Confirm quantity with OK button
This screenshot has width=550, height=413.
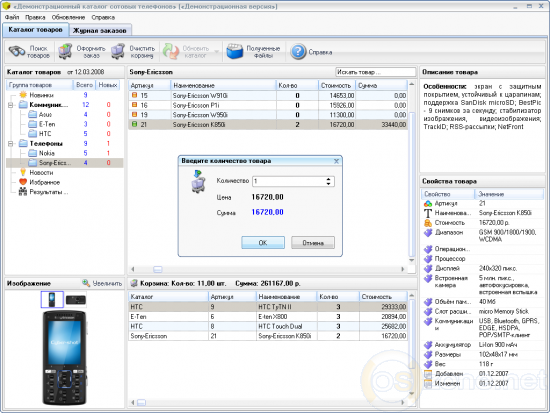(263, 242)
